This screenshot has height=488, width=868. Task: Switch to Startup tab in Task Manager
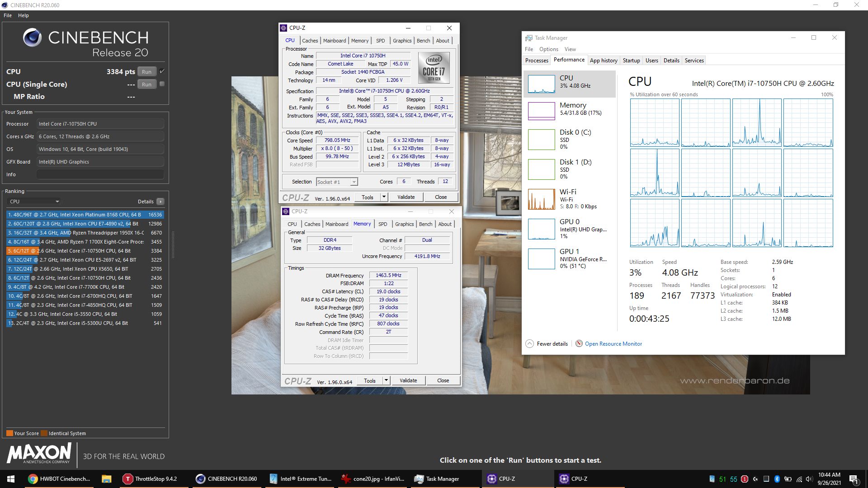(631, 61)
